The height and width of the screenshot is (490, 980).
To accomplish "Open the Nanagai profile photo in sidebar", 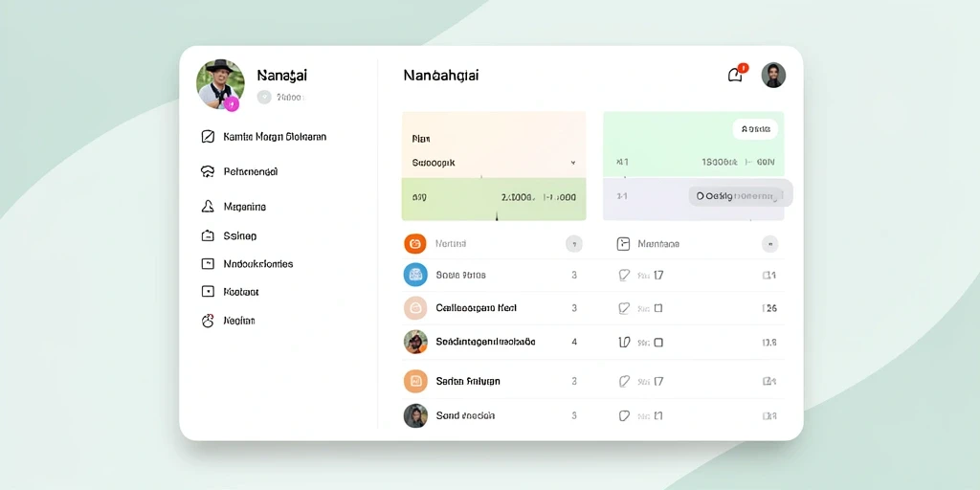I will click(220, 84).
